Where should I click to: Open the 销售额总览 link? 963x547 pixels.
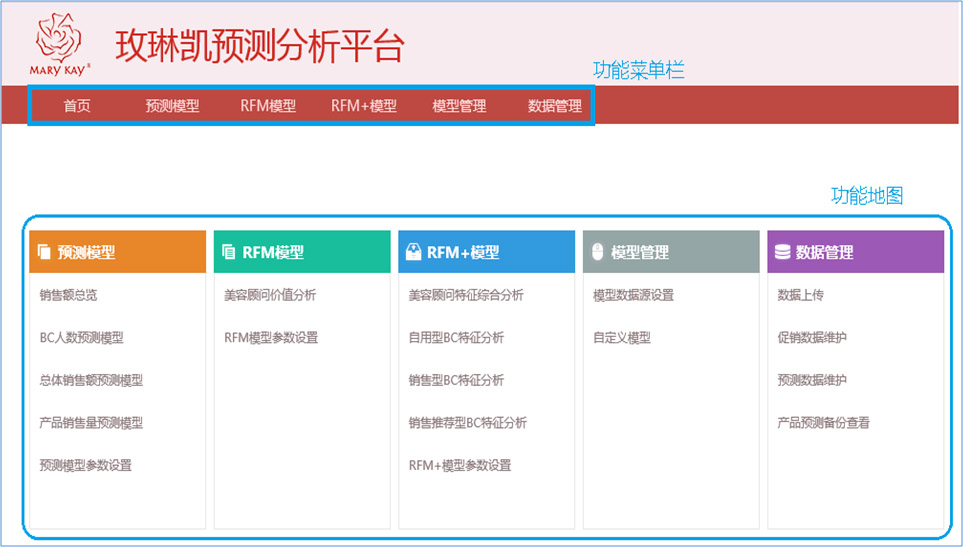68,295
